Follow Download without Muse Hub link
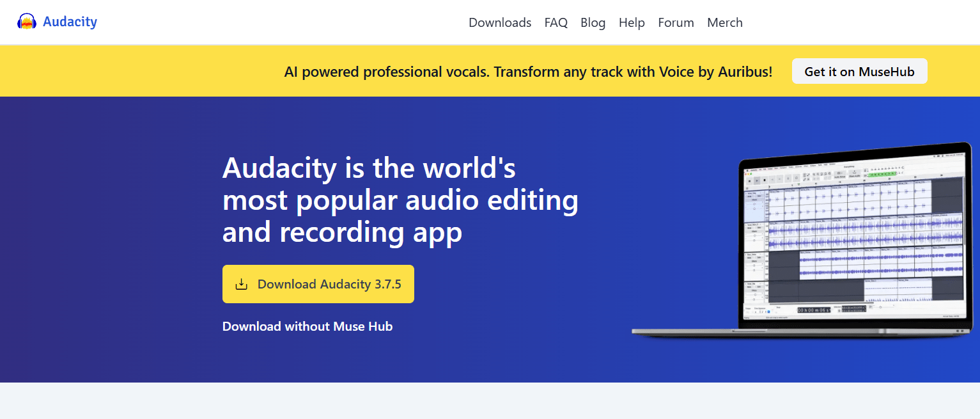 click(x=307, y=326)
